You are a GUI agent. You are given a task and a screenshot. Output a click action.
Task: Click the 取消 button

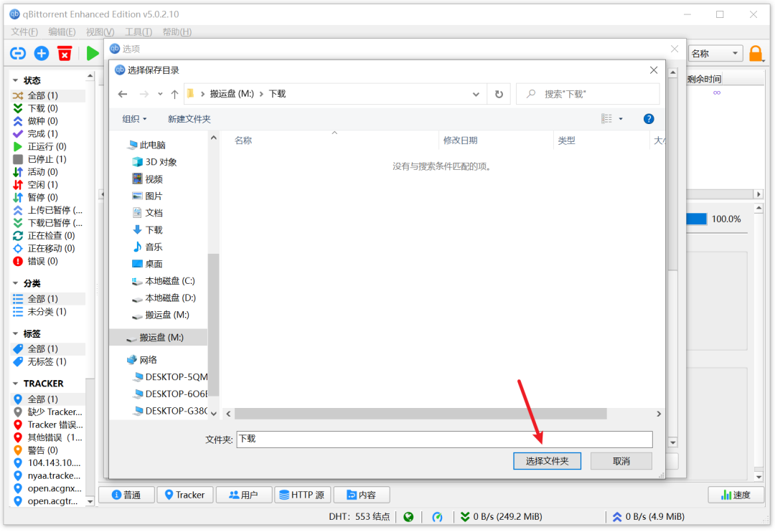[x=621, y=461]
